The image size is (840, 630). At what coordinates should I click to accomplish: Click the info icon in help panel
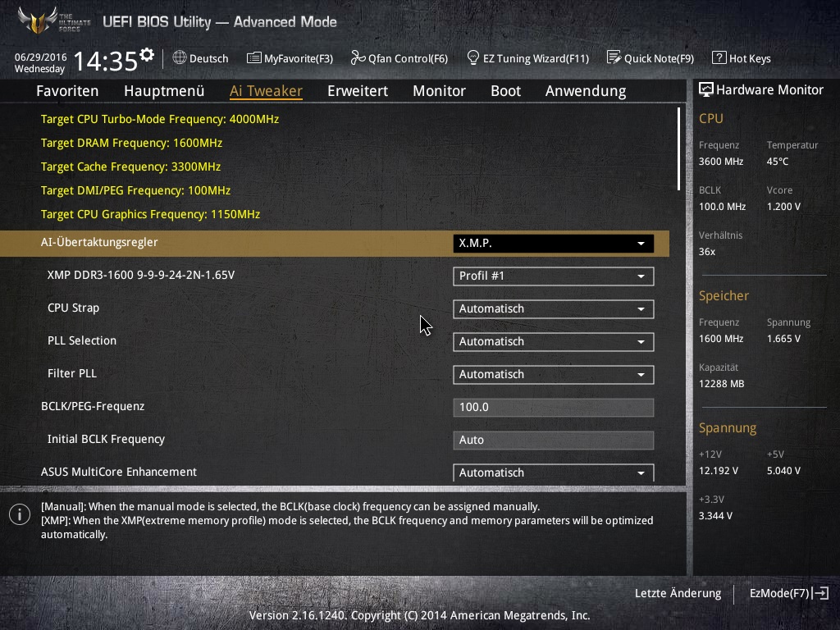click(20, 514)
